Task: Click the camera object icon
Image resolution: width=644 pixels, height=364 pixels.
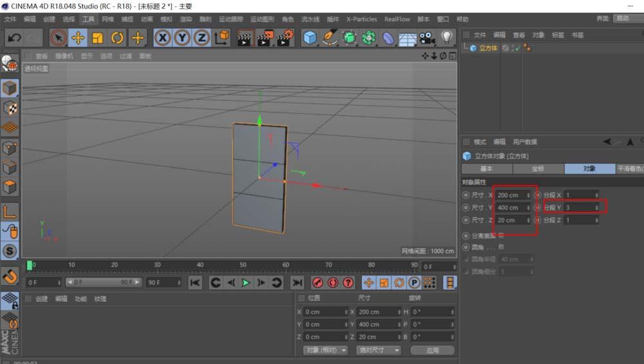Action: [427, 38]
